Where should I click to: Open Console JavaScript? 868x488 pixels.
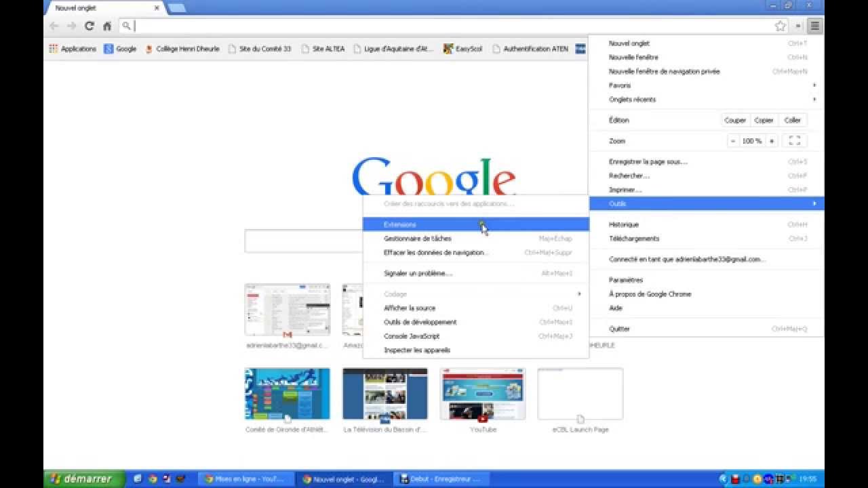click(x=476, y=336)
